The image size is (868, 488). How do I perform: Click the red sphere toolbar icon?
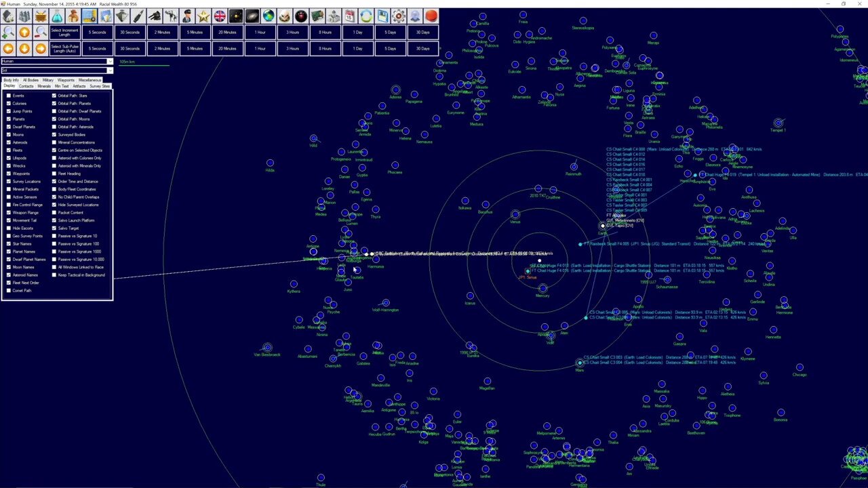click(x=431, y=16)
